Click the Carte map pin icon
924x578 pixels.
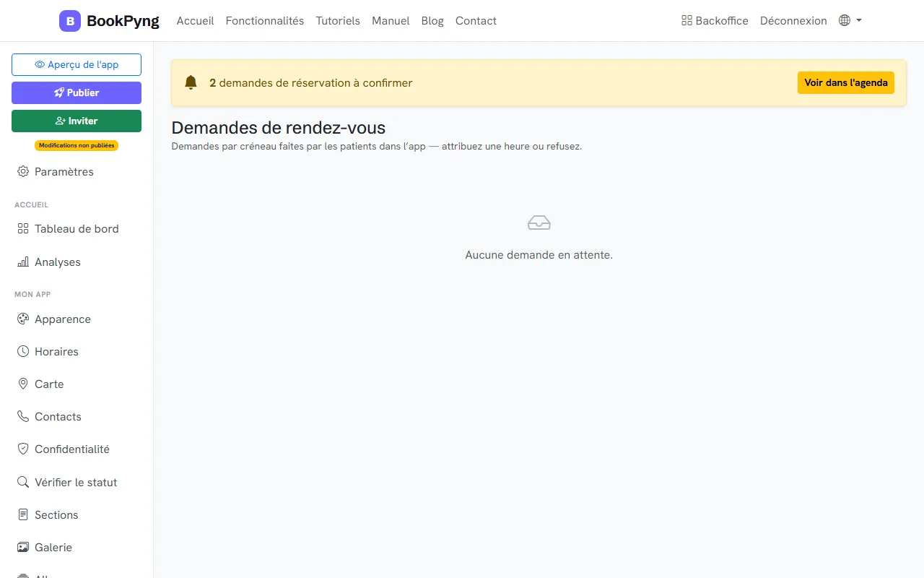pyautogui.click(x=23, y=384)
